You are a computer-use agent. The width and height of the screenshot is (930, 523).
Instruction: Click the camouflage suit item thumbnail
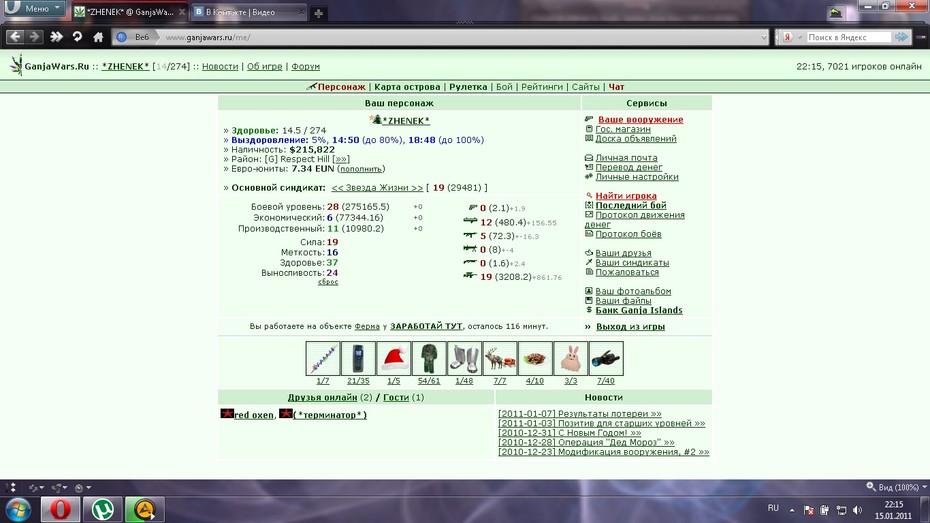tap(429, 358)
